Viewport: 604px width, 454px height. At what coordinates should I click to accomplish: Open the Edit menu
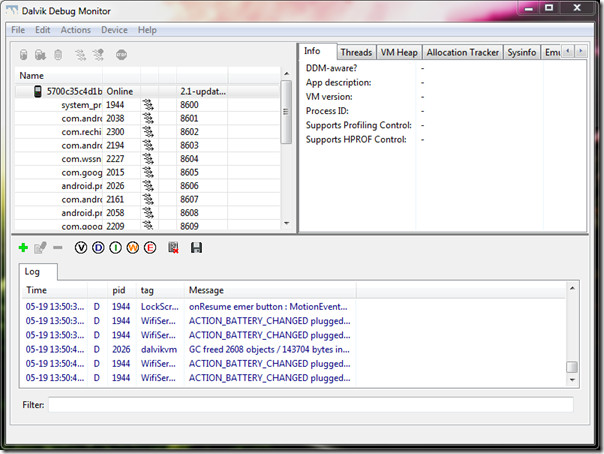[x=43, y=30]
